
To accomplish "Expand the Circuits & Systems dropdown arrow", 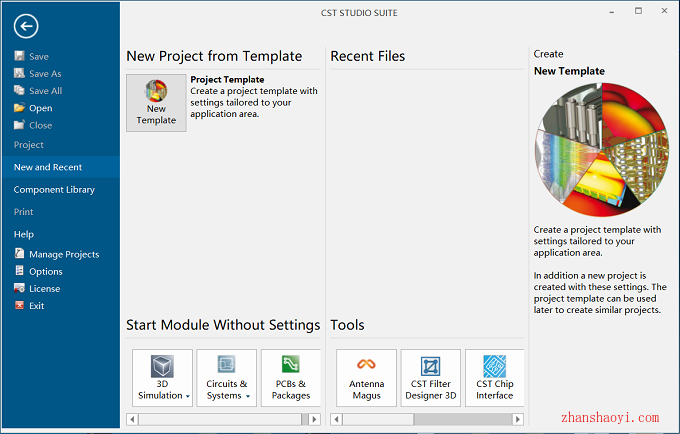I will pyautogui.click(x=248, y=396).
